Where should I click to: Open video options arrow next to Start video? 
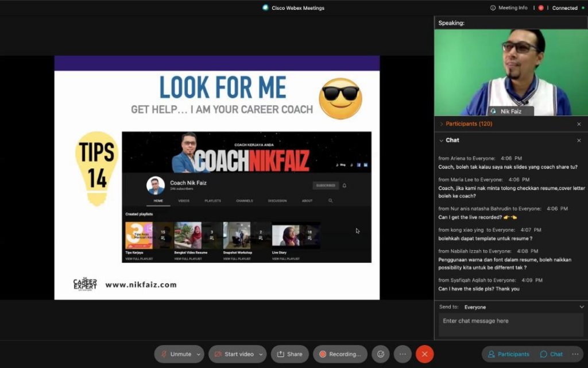261,354
